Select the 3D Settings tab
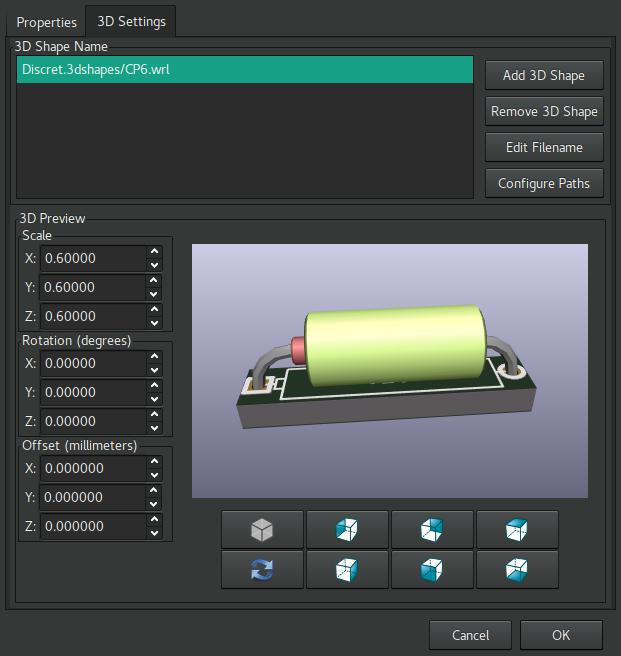 coord(131,22)
